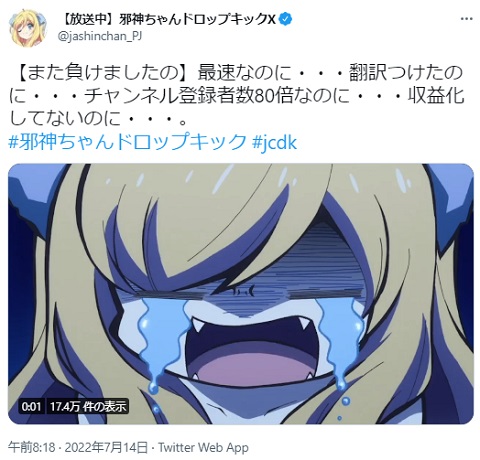Viewport: 480px width, 460px height.
Task: Click the 0:01 video duration label
Action: (x=31, y=406)
